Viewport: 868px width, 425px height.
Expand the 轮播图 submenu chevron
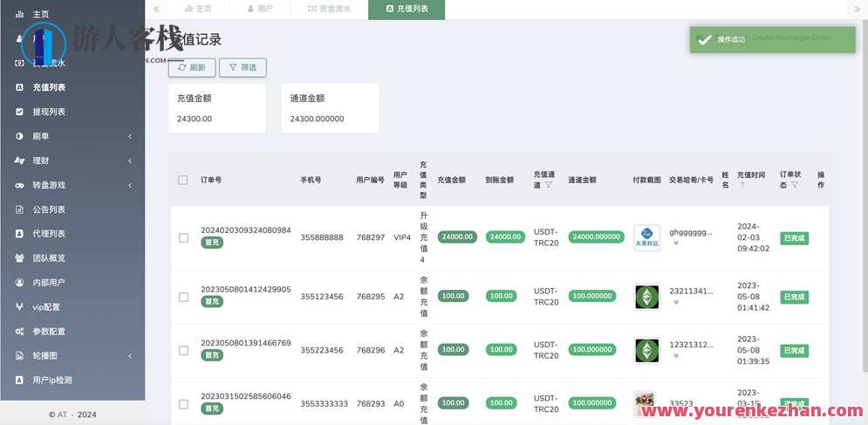(x=130, y=356)
